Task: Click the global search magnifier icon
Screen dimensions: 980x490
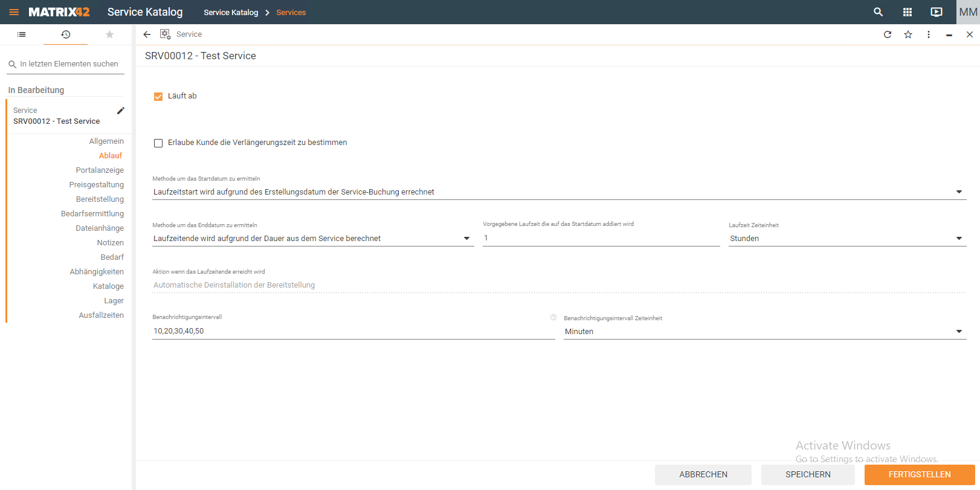Action: (878, 12)
